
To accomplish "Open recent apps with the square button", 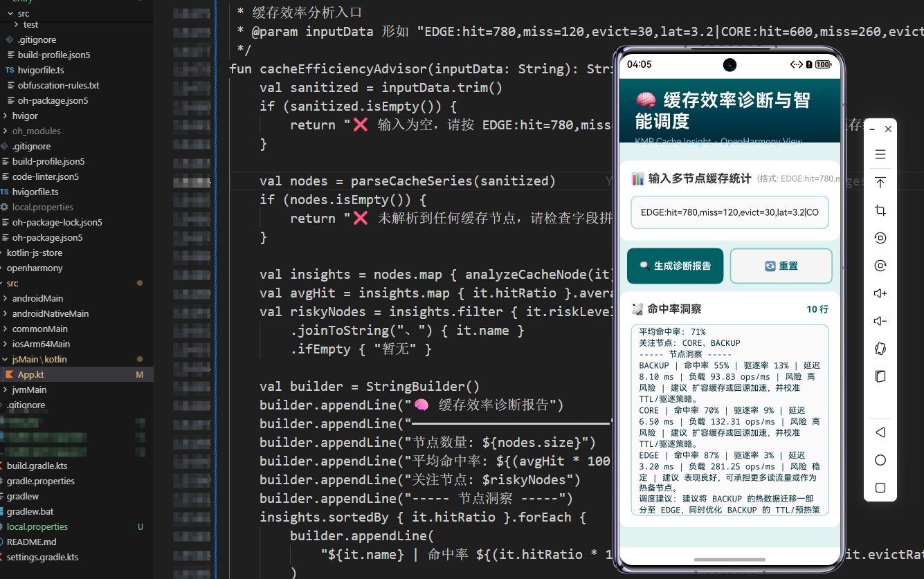I will (x=880, y=487).
